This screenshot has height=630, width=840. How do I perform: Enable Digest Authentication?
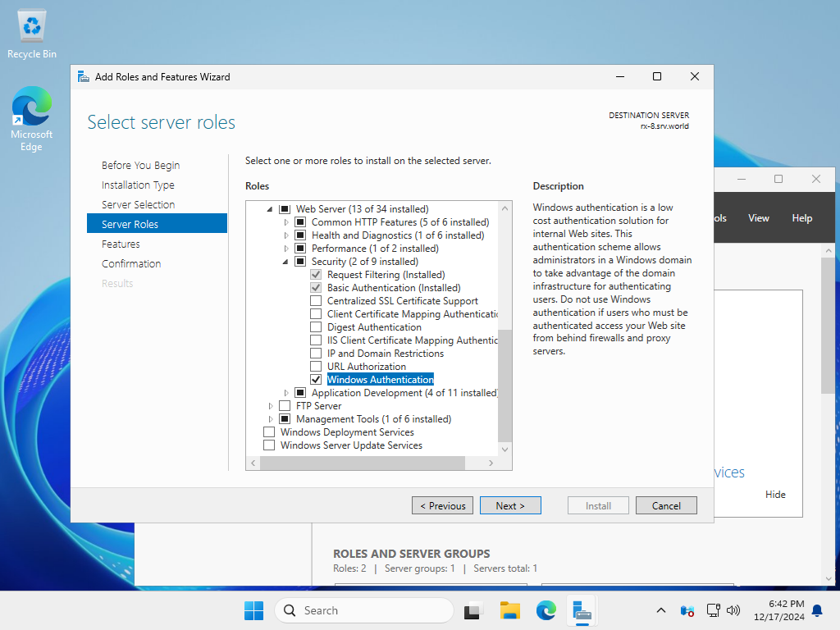click(316, 326)
